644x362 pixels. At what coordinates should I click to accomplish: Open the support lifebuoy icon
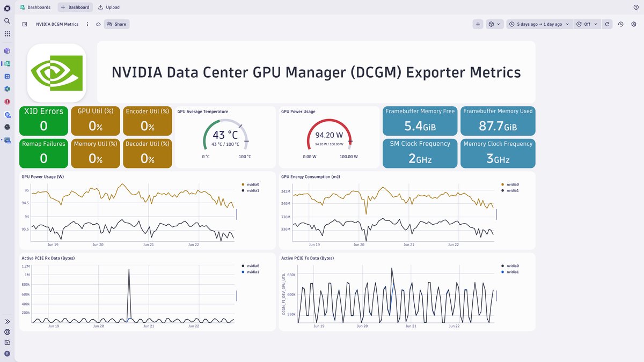[7, 331]
